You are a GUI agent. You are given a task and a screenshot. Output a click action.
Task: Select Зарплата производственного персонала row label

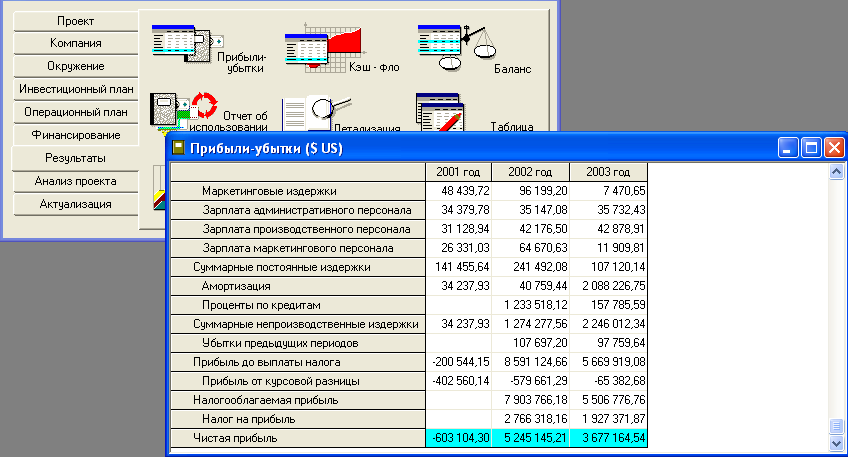[297, 229]
